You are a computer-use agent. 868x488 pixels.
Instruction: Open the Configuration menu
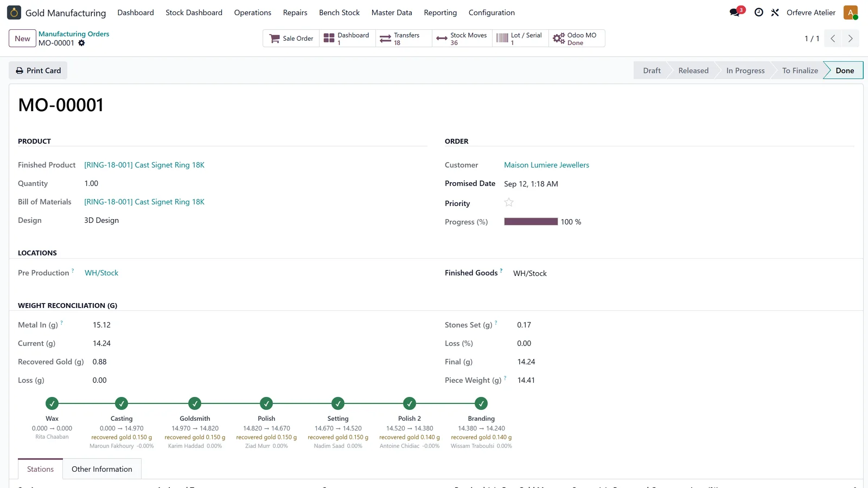(492, 12)
